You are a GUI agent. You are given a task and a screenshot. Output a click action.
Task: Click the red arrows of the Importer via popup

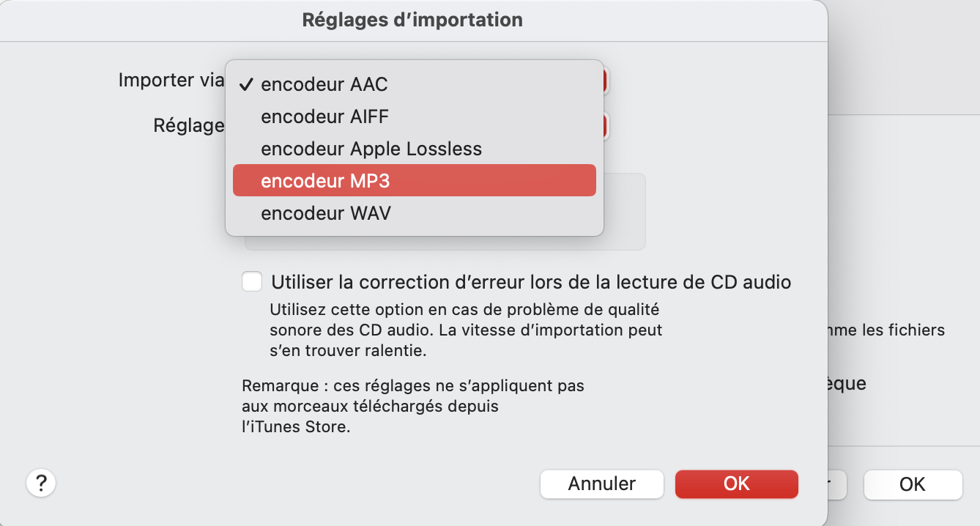click(x=606, y=81)
